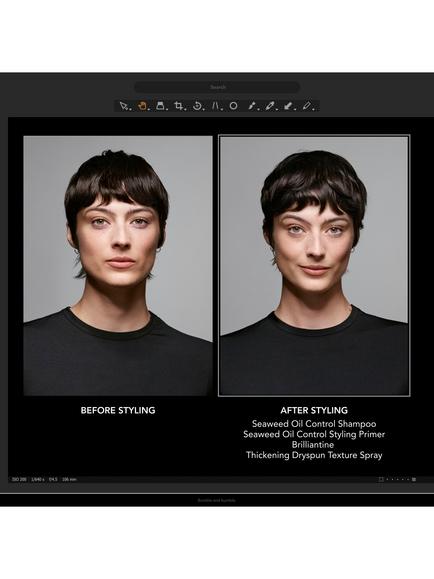
Task: Click the "BEFORE STYLING" caption
Action: [118, 410]
